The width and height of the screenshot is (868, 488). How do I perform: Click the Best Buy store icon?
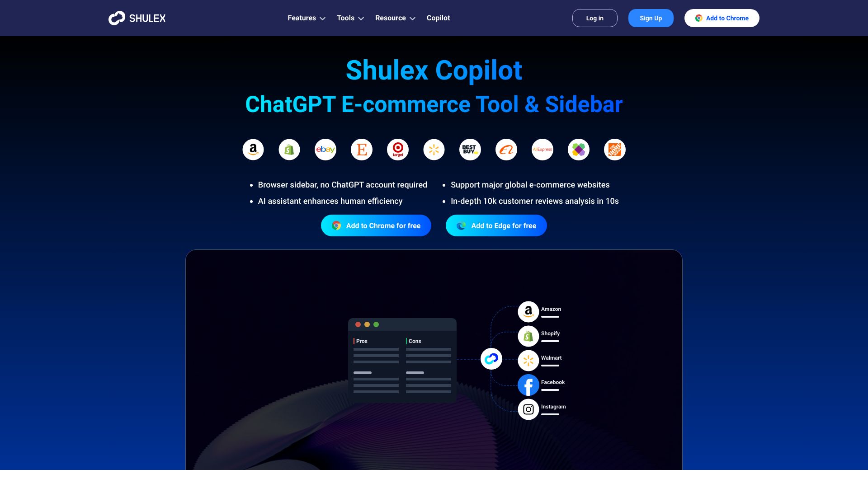pyautogui.click(x=470, y=150)
